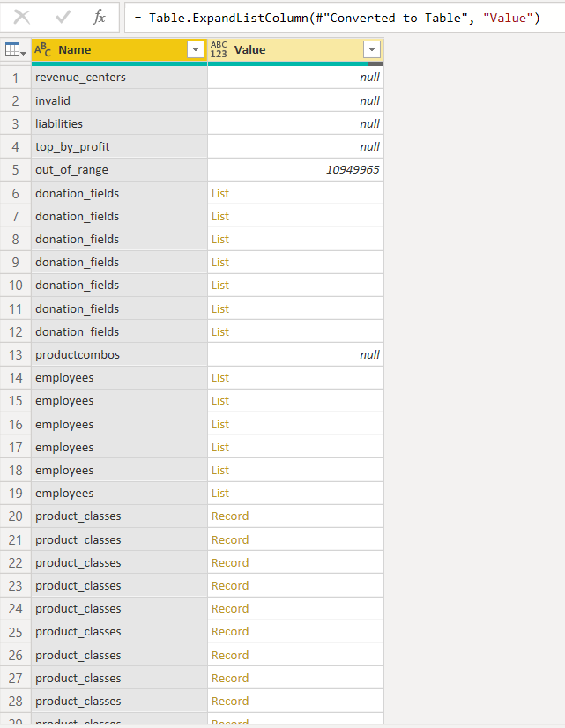
Task: Click product_classes cell in row 25
Action: coord(119,631)
